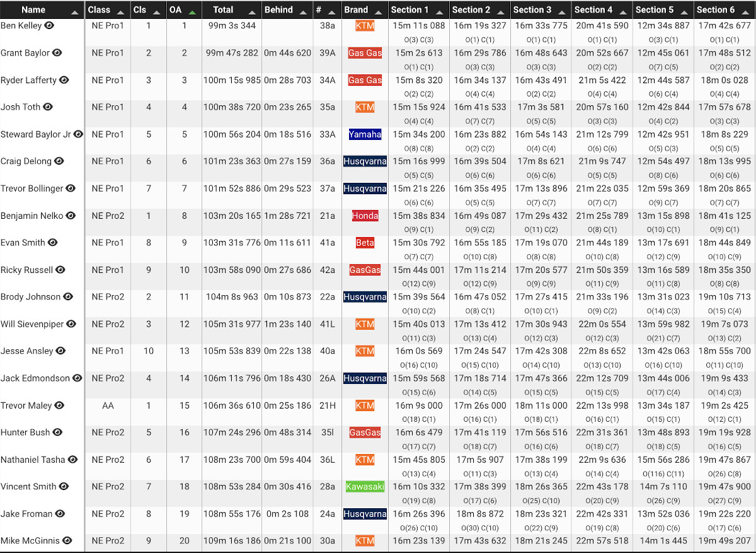Click the sort arrow in the Total column header
Viewport: 756px width, 553px height.
click(x=252, y=13)
